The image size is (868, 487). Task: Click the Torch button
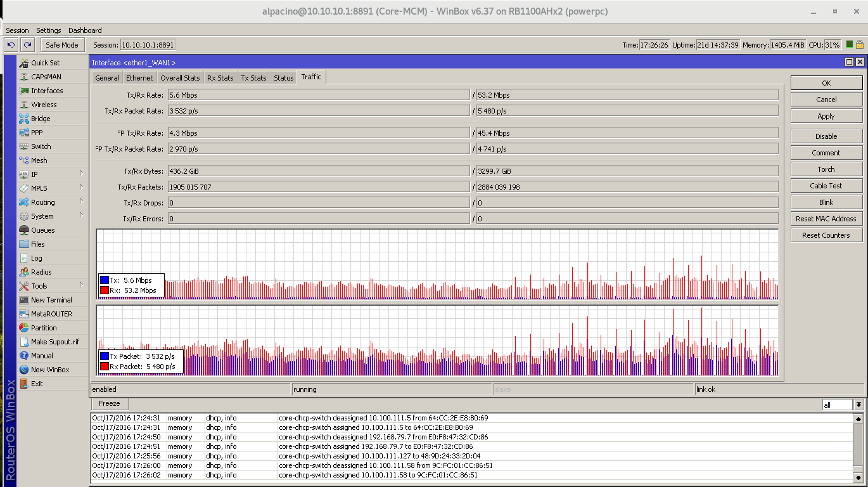click(x=826, y=169)
